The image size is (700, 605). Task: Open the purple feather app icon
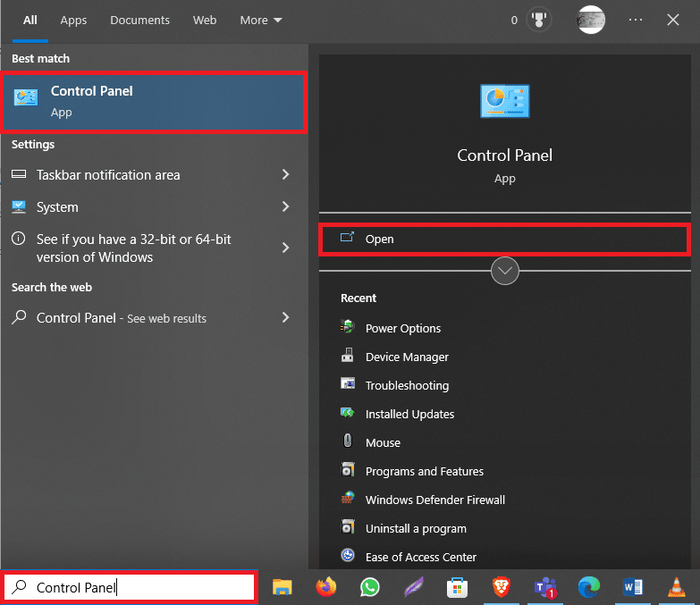[413, 587]
